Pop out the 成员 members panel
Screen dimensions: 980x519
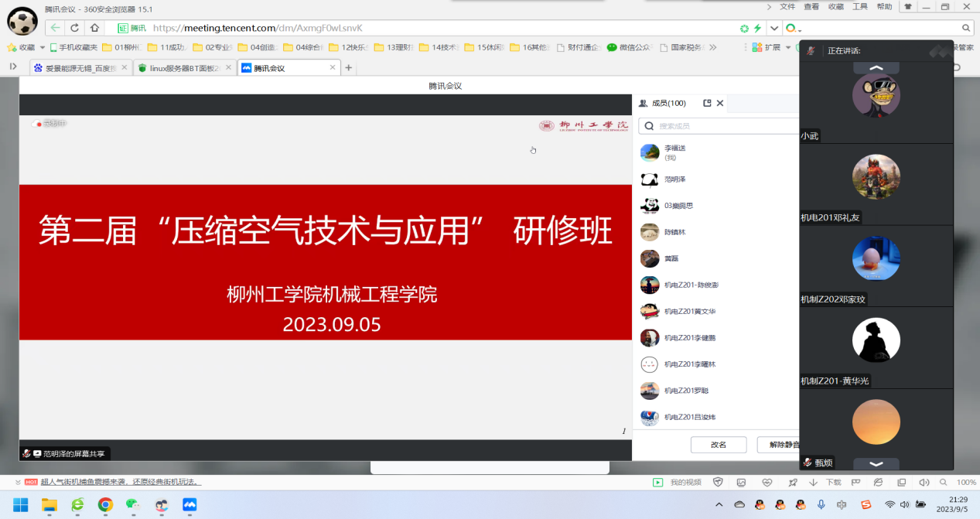tap(707, 103)
